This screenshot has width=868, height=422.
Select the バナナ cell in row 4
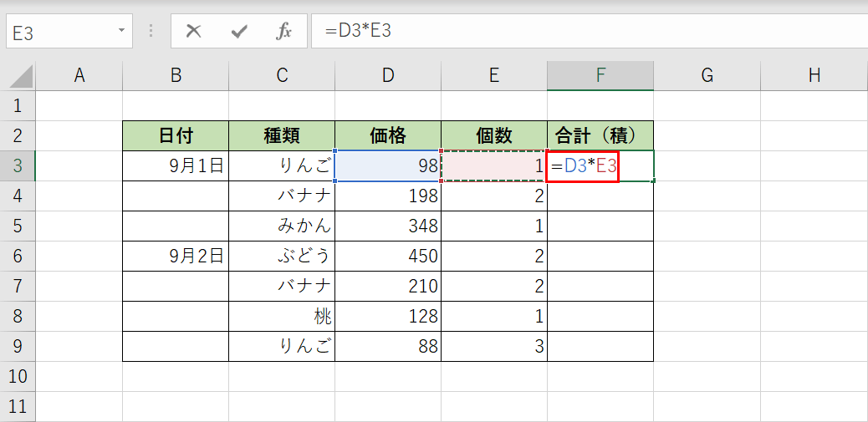click(x=282, y=196)
